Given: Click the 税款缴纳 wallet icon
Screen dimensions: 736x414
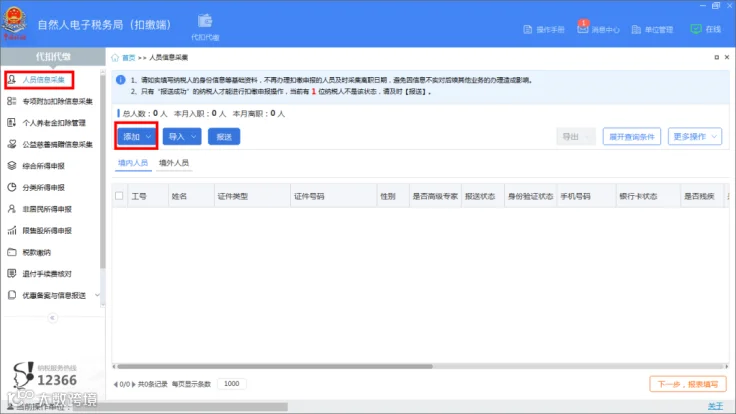Looking at the screenshot, I should [x=12, y=252].
